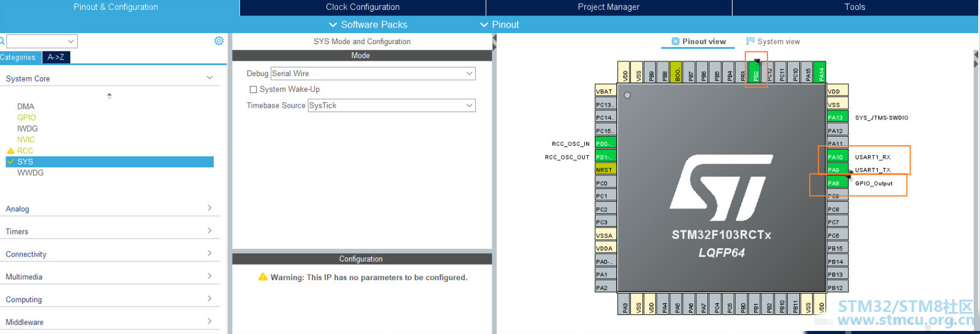Click the PC3 pin
The image size is (980, 334).
tap(606, 222)
